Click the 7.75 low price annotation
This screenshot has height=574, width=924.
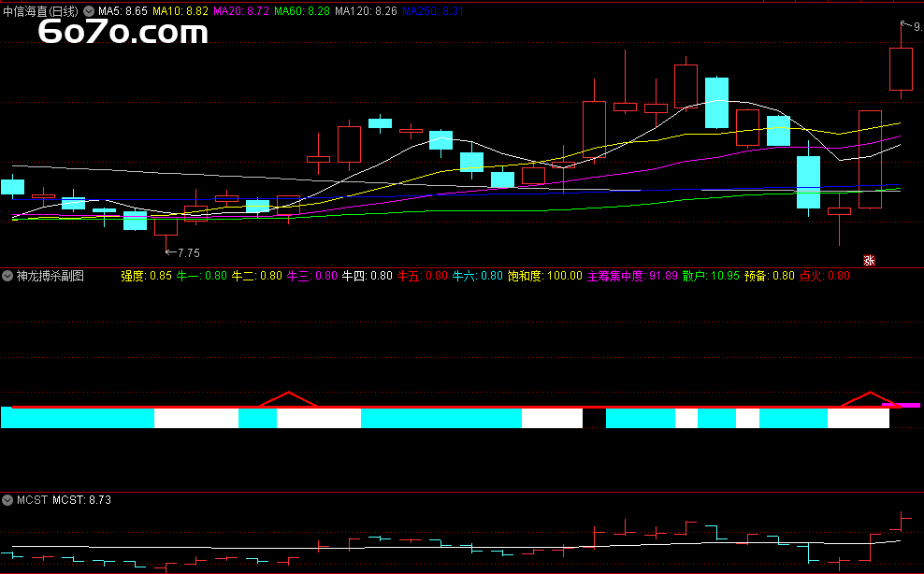point(182,252)
